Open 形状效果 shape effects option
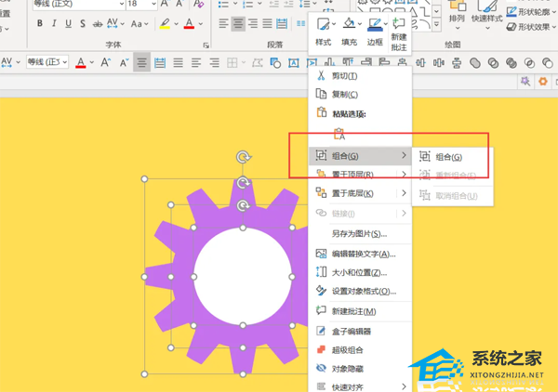The height and width of the screenshot is (392, 558). coord(531,27)
